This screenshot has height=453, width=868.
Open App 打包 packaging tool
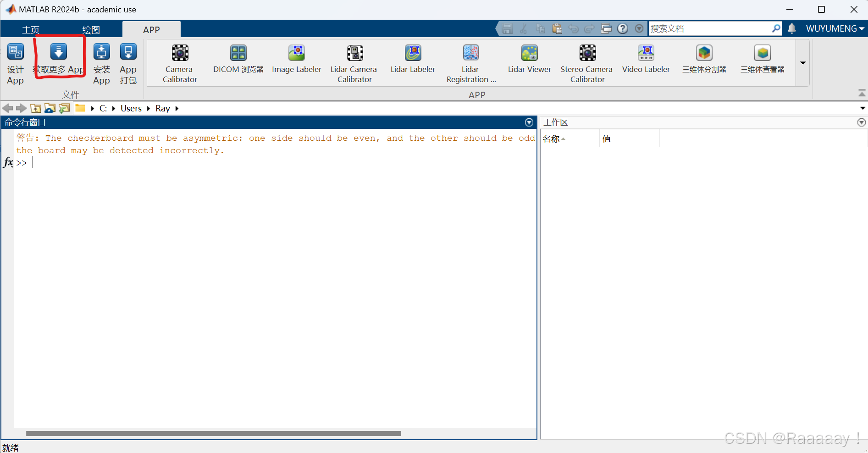(128, 64)
